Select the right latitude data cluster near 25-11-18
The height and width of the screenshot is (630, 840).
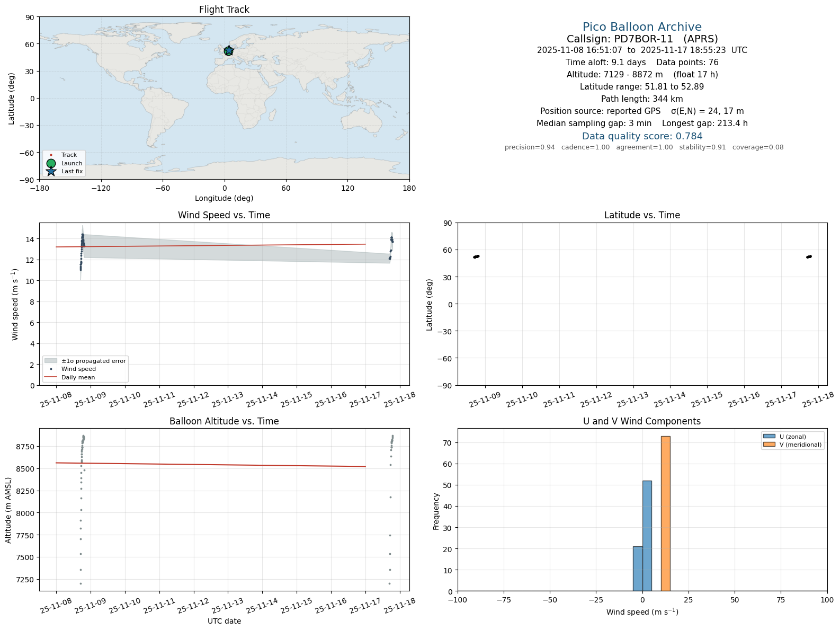coord(809,257)
